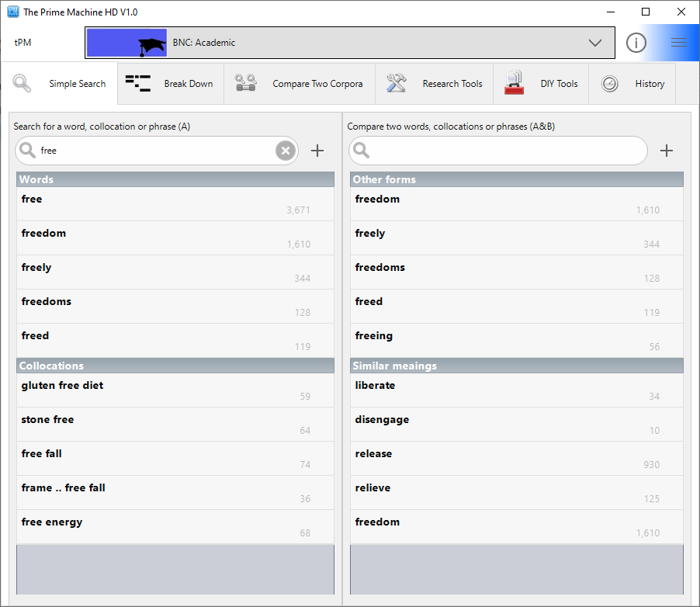This screenshot has width=700, height=607.
Task: Click plus button beside search A
Action: click(317, 151)
